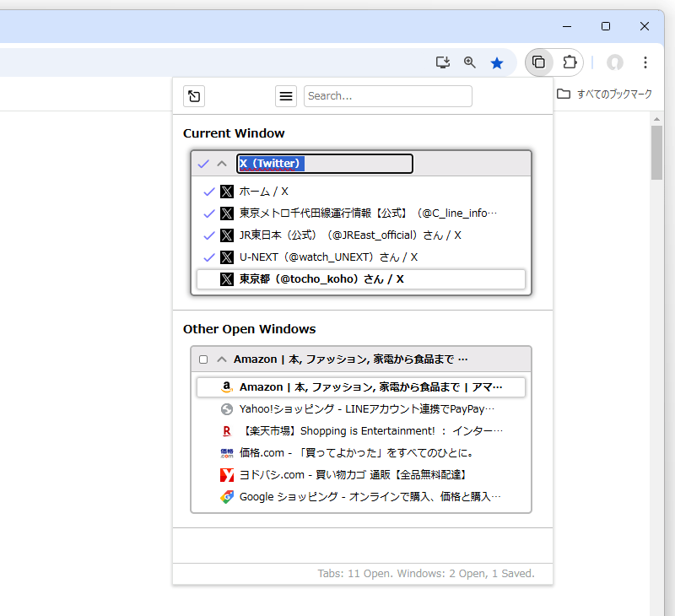Click the Yahoo!ショッピング globe favicon
Screen dimensions: 675x616
point(227,409)
